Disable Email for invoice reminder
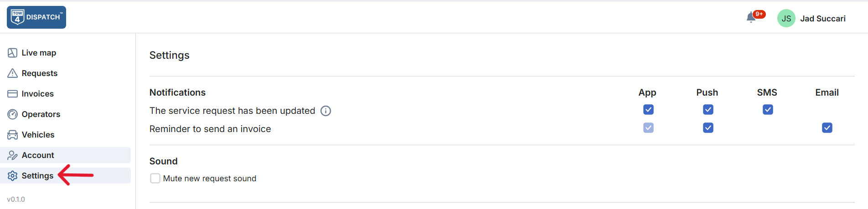Image resolution: width=868 pixels, height=209 pixels. click(x=827, y=128)
